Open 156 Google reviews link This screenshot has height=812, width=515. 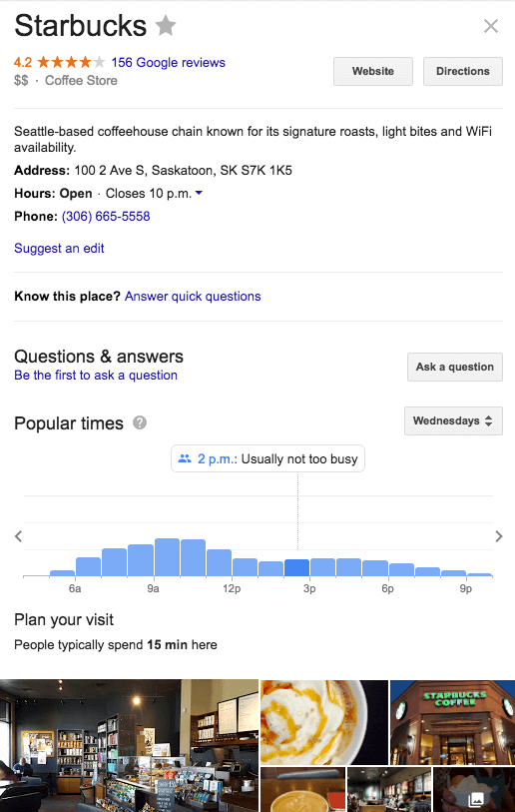click(169, 63)
